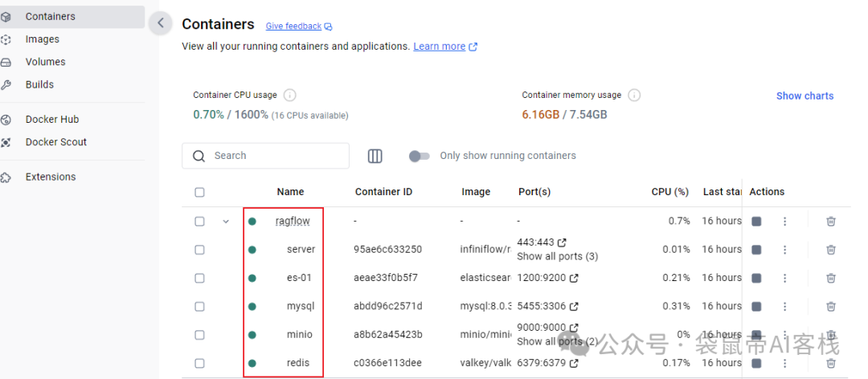The width and height of the screenshot is (868, 379).
Task: Click the Docker Hub icon
Action: tap(6, 120)
